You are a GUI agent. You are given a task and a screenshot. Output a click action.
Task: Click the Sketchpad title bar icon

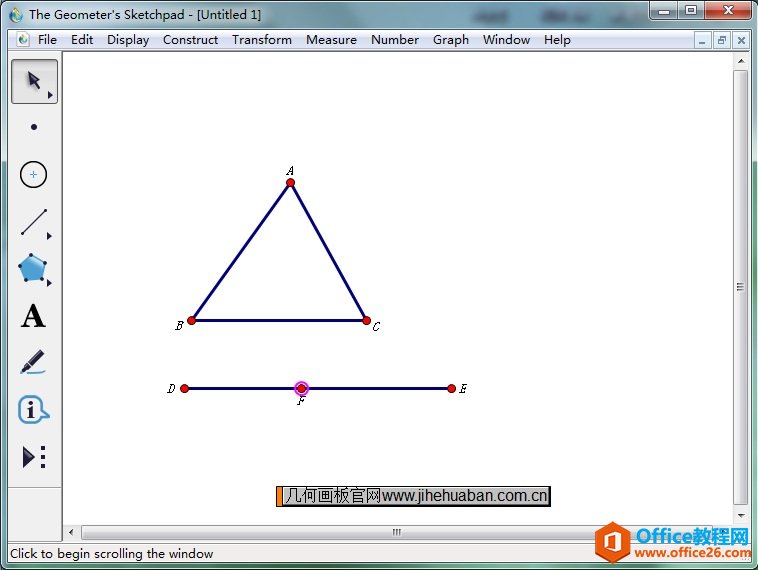click(16, 15)
